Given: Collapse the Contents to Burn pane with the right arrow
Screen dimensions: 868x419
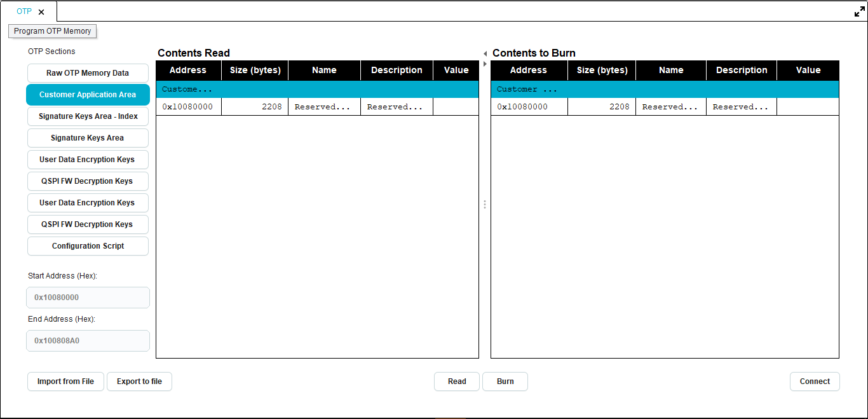Looking at the screenshot, I should tap(485, 64).
